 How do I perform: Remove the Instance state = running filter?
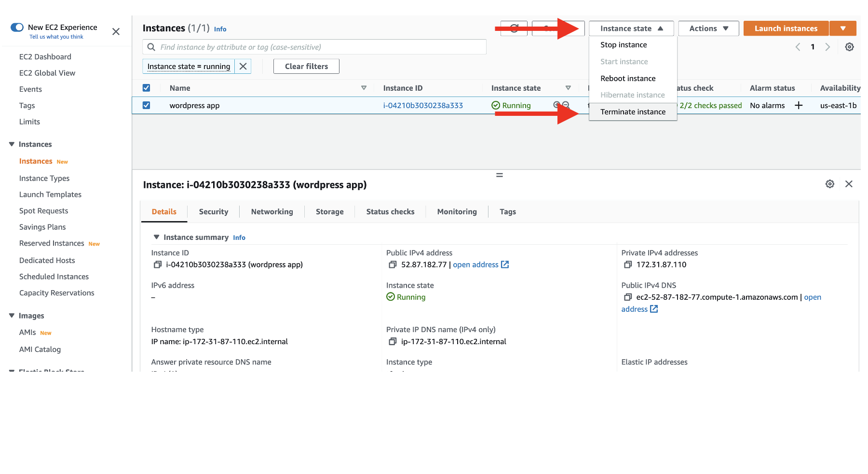243,66
